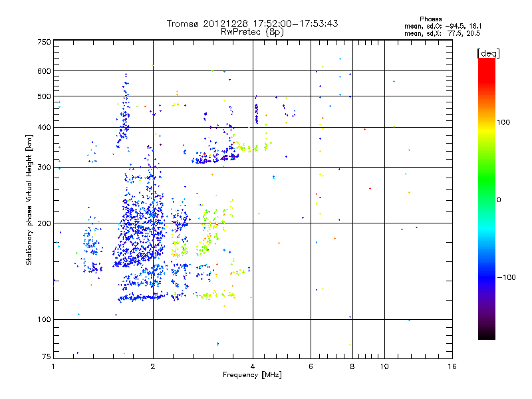This screenshot has height=399, width=532.
Task: Click the x-axis tick label '8'
Action: (x=352, y=366)
